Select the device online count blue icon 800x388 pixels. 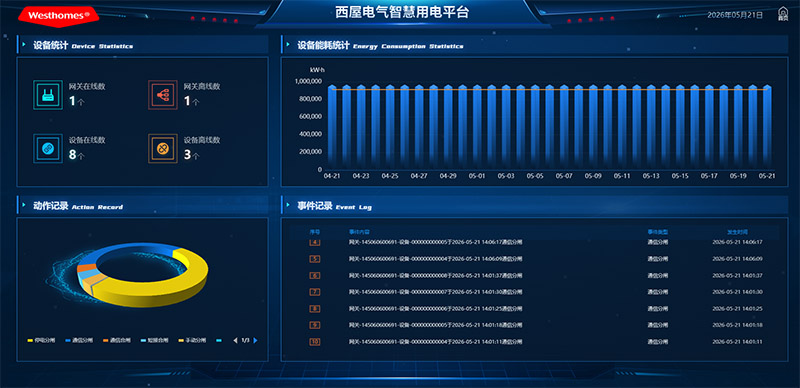(47, 149)
